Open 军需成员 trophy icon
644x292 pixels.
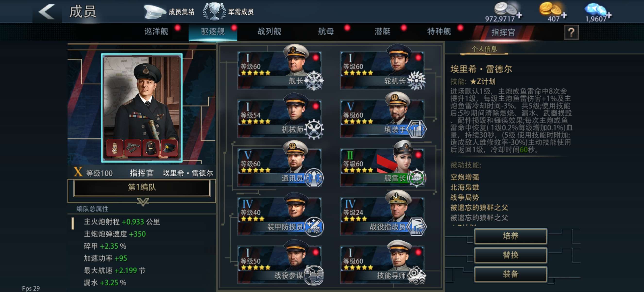click(214, 11)
